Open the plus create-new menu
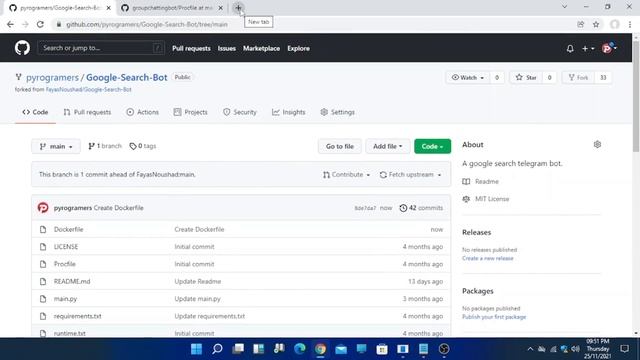The height and width of the screenshot is (360, 640). (588, 49)
